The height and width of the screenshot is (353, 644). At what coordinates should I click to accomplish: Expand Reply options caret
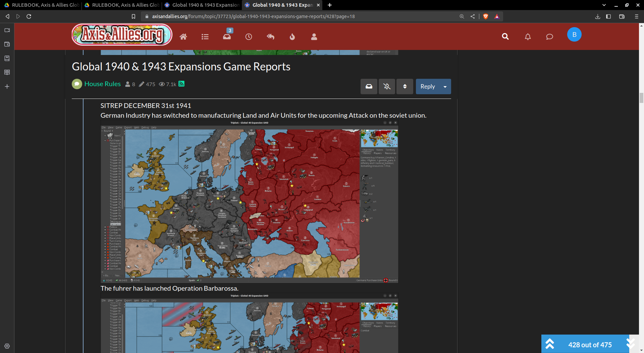tap(445, 86)
